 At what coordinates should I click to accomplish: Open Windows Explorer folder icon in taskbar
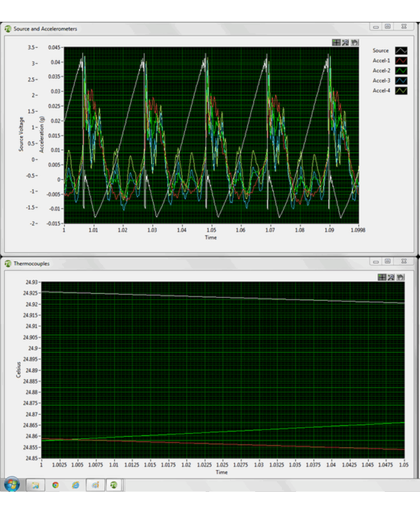point(35,485)
